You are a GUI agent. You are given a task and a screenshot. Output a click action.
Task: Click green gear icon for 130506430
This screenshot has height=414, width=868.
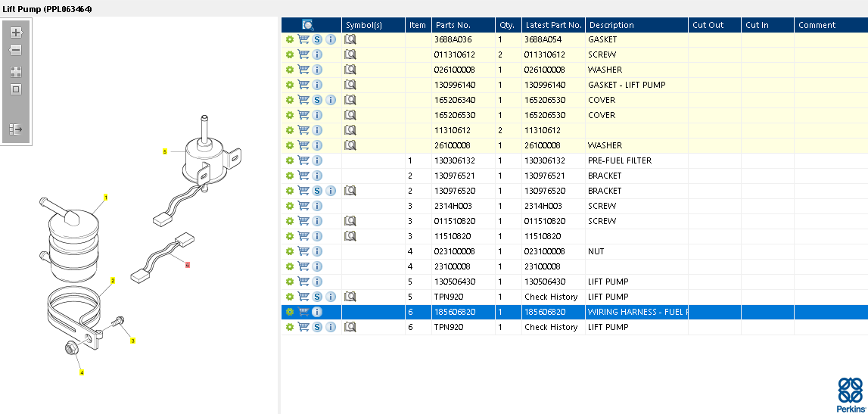[290, 282]
